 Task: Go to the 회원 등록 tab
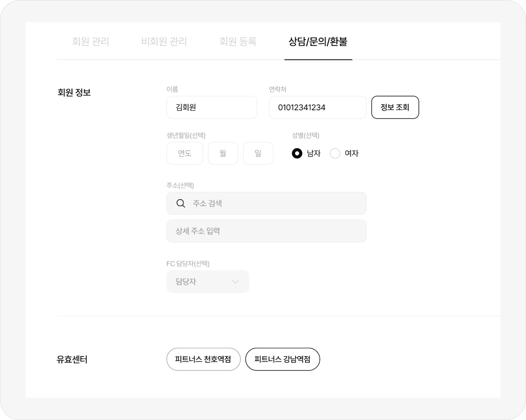click(238, 42)
